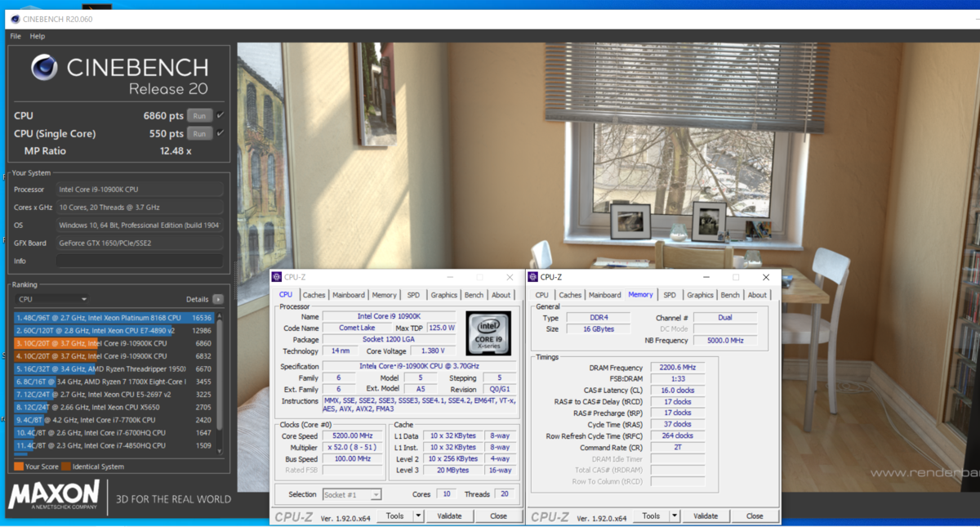Switch to the Caches tab in the right CPU-Z window
Screen dimensions: 980x527
(570, 295)
